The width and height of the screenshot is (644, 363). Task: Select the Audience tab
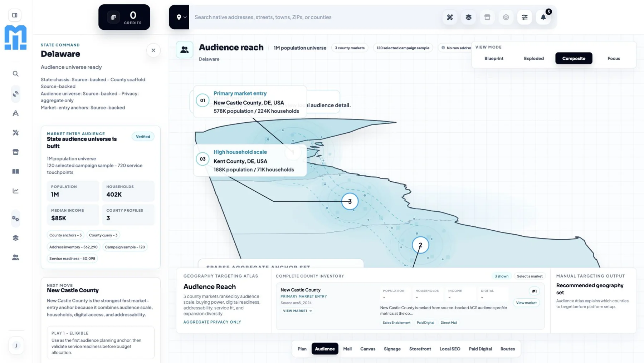325,349
